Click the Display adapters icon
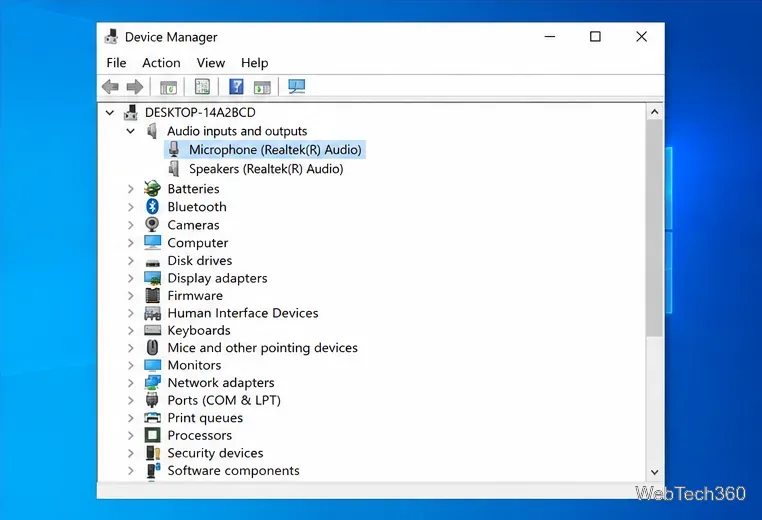Screen dimensions: 762x520 point(153,278)
